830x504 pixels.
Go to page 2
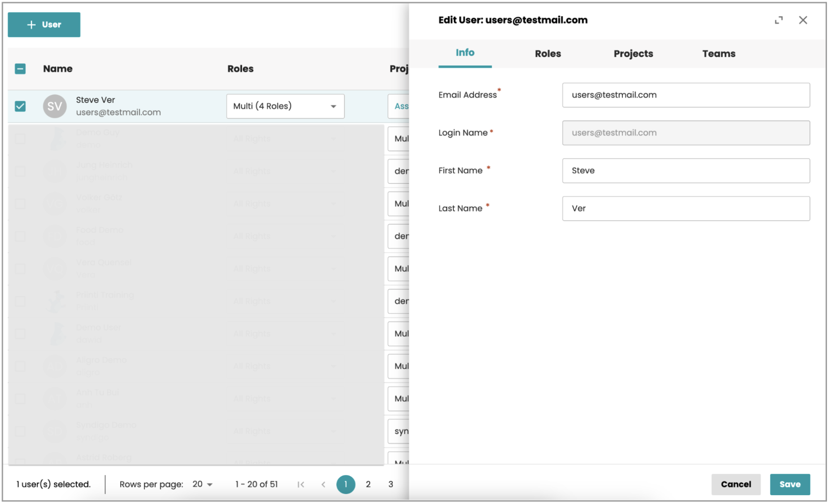coord(368,484)
